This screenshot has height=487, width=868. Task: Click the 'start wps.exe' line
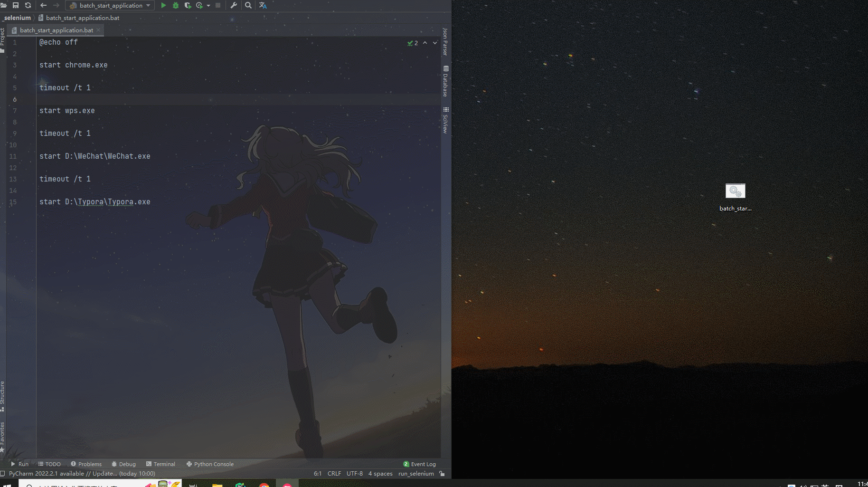click(67, 111)
